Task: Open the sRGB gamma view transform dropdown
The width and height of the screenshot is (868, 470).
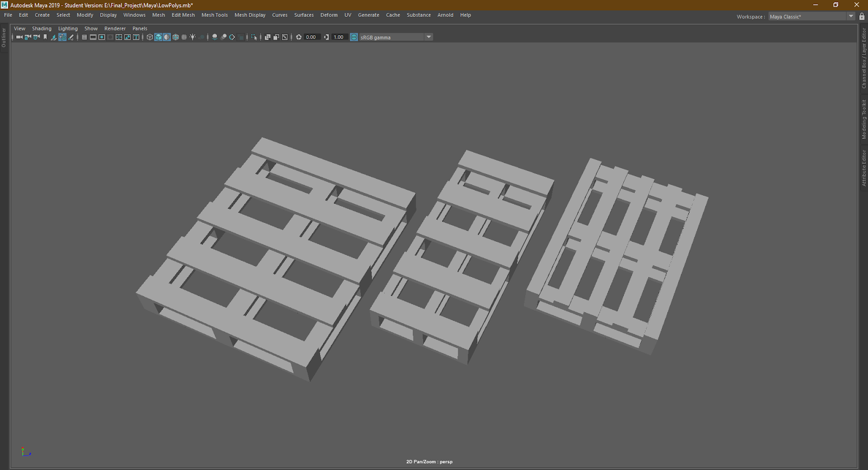Action: (429, 37)
